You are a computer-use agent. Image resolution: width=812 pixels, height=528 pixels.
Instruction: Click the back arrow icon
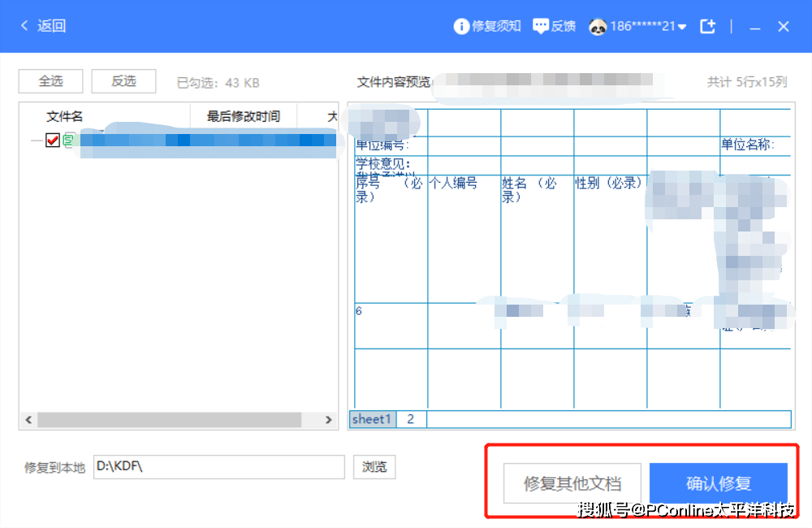click(24, 26)
